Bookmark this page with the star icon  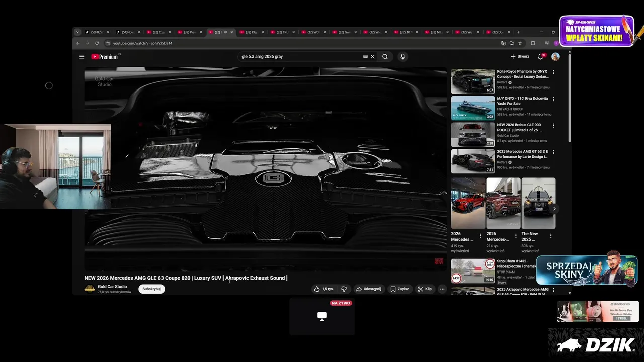(520, 43)
